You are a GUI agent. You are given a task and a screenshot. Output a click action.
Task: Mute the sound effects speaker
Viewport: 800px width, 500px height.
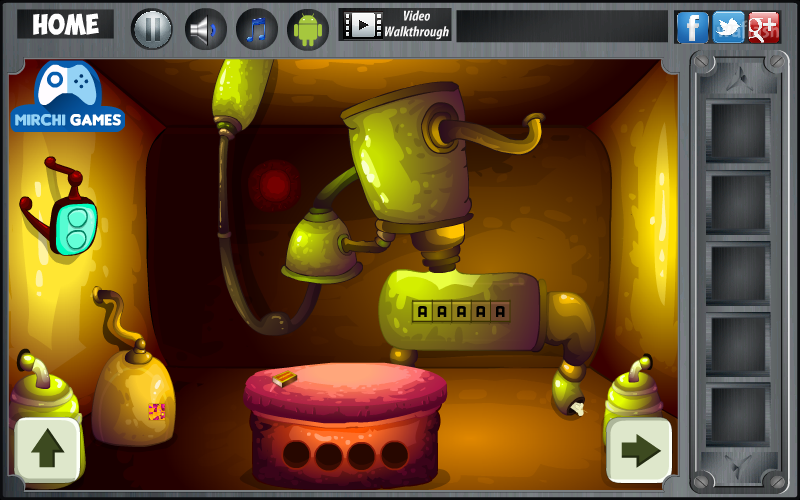pyautogui.click(x=205, y=29)
